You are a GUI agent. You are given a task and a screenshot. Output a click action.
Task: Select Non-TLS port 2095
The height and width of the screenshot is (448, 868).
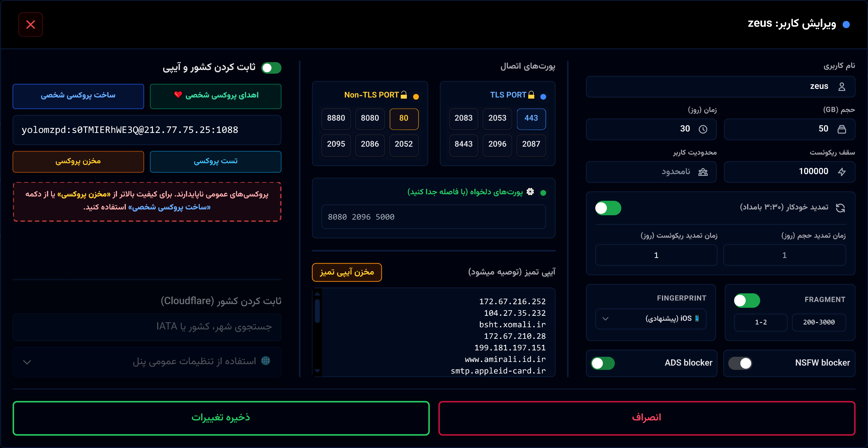pos(336,145)
